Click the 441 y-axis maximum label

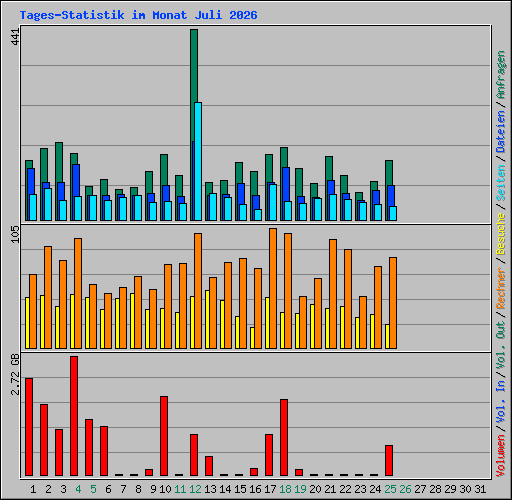[x=15, y=37]
